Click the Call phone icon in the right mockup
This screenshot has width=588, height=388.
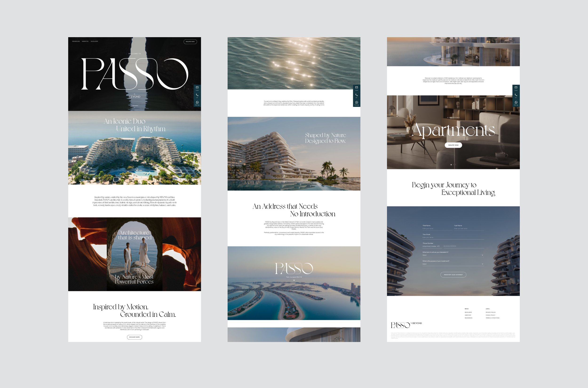(x=516, y=95)
